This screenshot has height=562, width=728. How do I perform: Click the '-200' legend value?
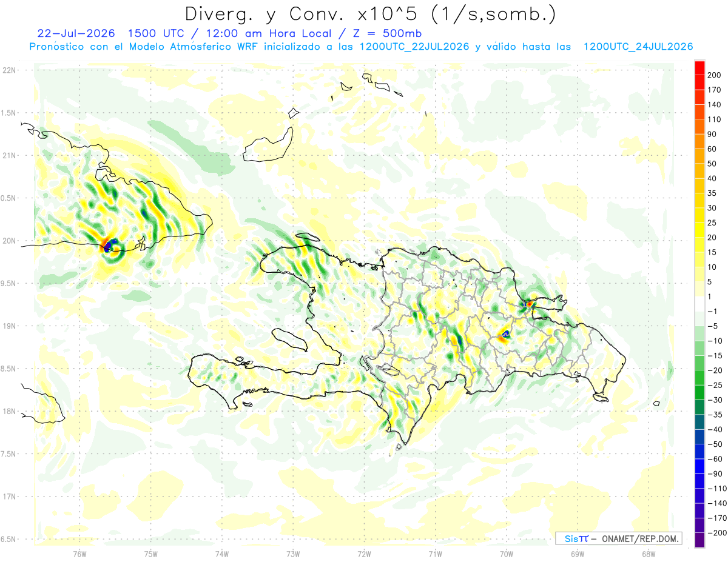click(x=718, y=533)
